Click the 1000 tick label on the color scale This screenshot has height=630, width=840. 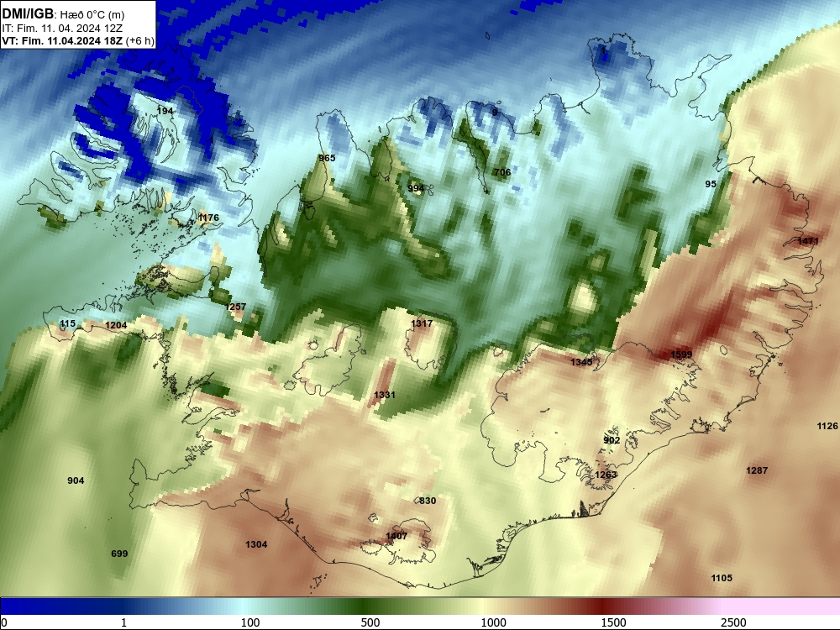(493, 622)
